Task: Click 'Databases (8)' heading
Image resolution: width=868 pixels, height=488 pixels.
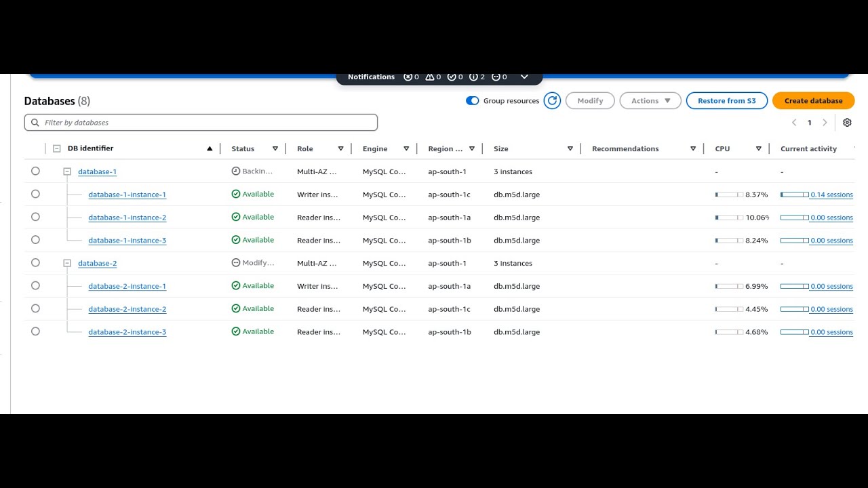Action: click(x=57, y=101)
